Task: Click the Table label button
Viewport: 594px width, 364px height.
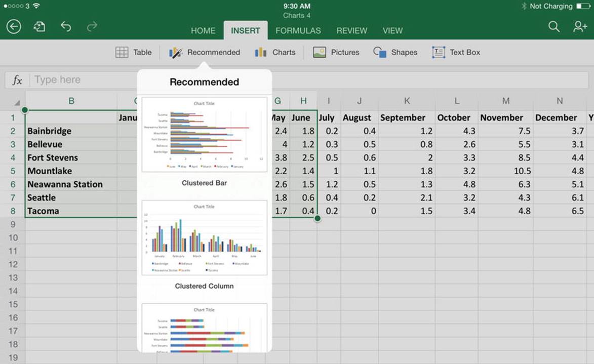Action: pyautogui.click(x=142, y=52)
